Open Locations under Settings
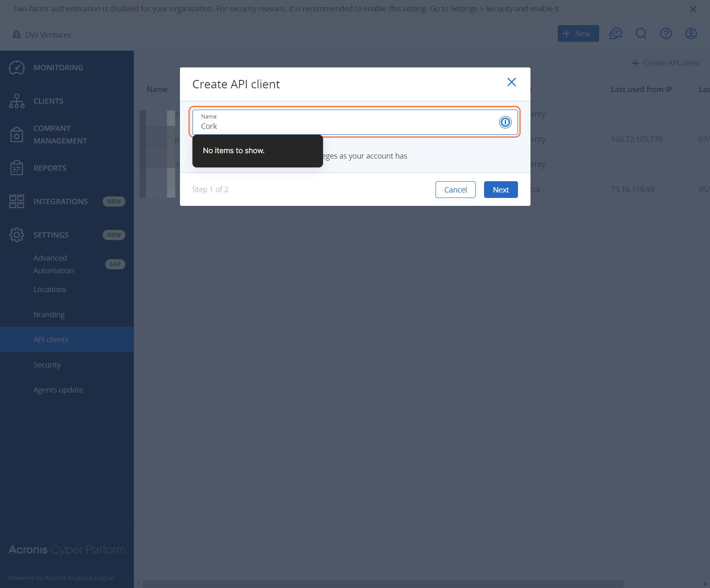 [x=67, y=289]
